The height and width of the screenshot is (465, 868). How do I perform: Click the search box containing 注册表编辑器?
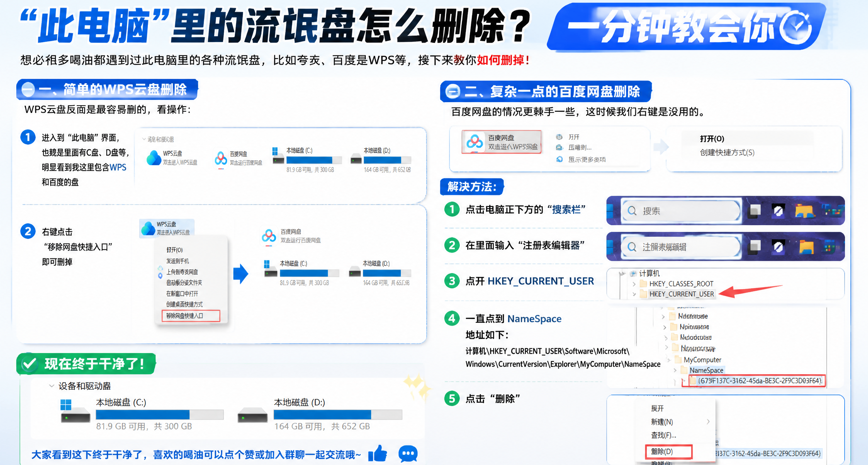pos(681,247)
